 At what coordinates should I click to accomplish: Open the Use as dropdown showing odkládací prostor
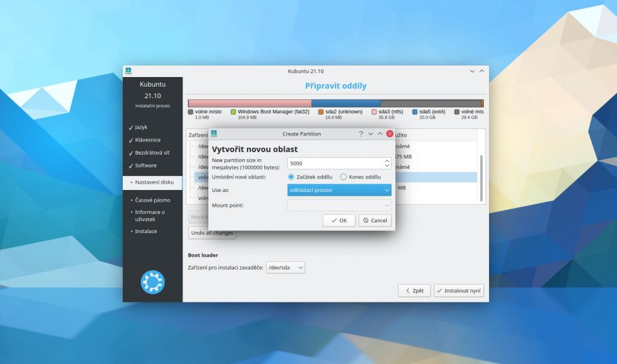coord(339,190)
